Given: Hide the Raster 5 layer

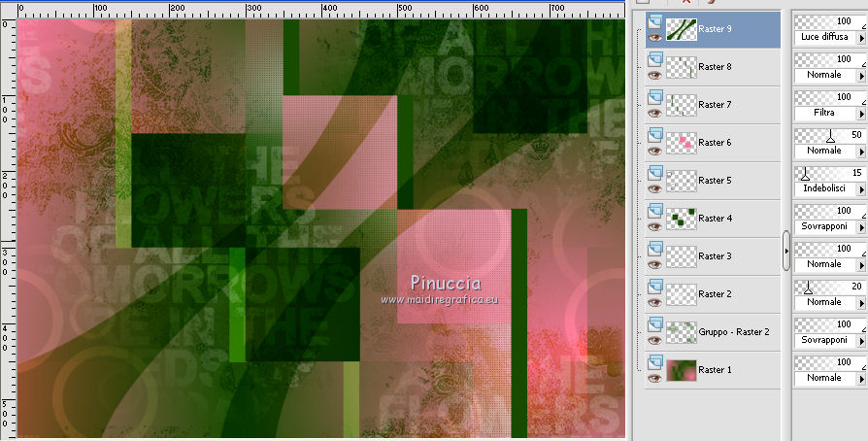Looking at the screenshot, I should 654,188.
